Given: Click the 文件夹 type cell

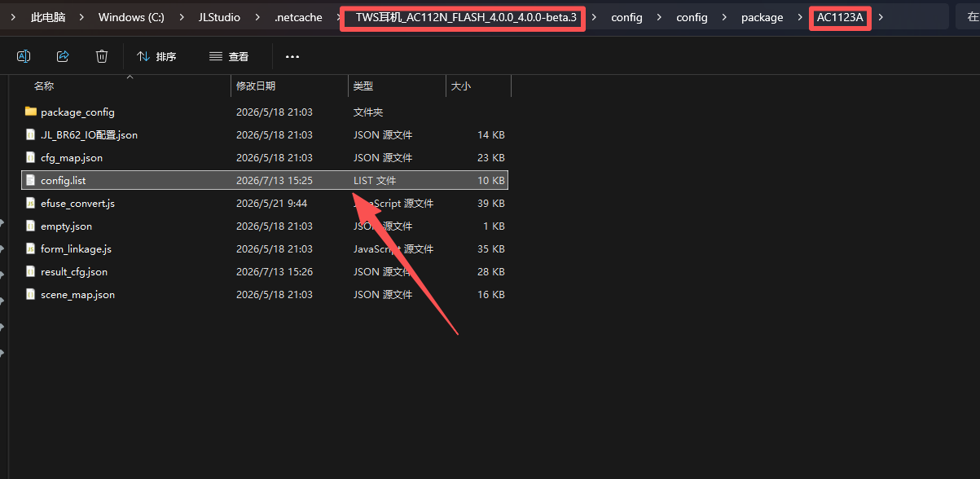Looking at the screenshot, I should click(368, 112).
